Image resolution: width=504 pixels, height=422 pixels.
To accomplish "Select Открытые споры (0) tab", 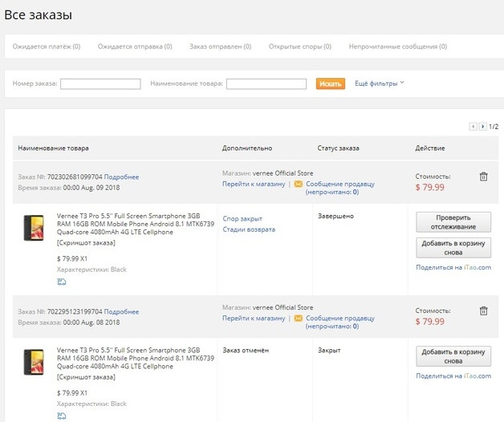I will 300,47.
